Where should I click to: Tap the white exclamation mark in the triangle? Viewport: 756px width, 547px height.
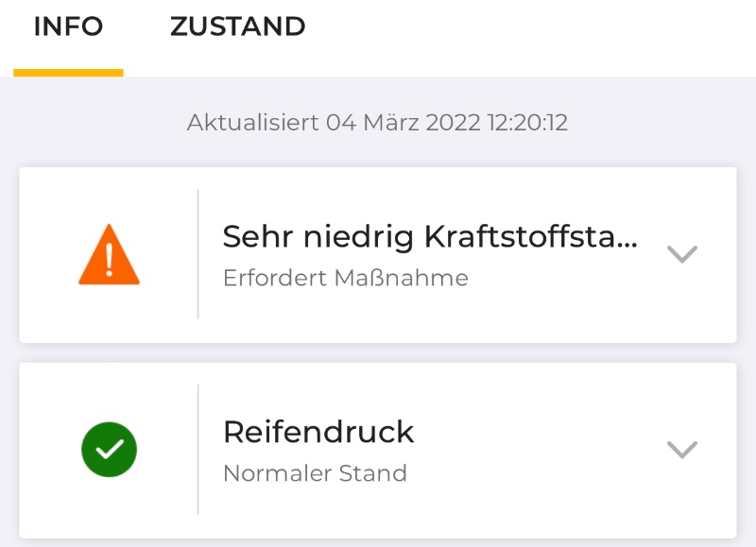tap(110, 260)
